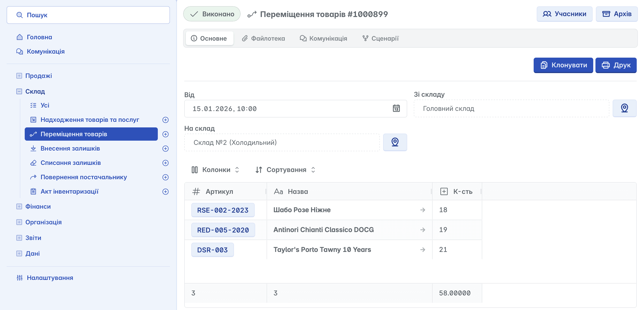Open arrow link for Шабо Розе Ніжне
Image resolution: width=644 pixels, height=310 pixels.
pyautogui.click(x=422, y=210)
